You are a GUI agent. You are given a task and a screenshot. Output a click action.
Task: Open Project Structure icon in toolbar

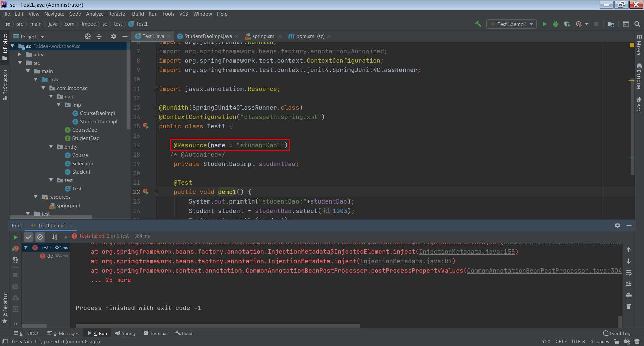pos(611,24)
